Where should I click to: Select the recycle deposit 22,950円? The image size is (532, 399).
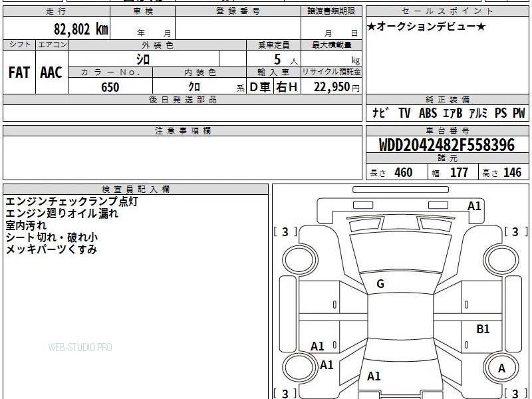pos(336,87)
